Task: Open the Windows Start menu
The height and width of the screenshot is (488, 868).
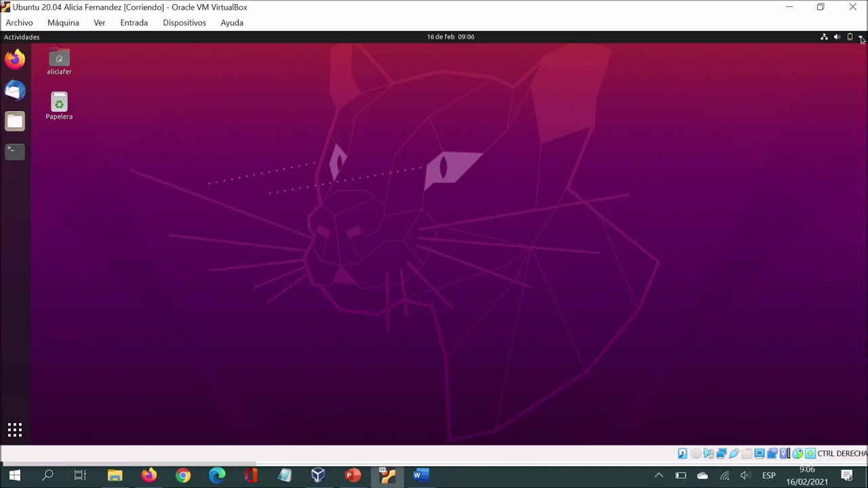Action: tap(14, 475)
